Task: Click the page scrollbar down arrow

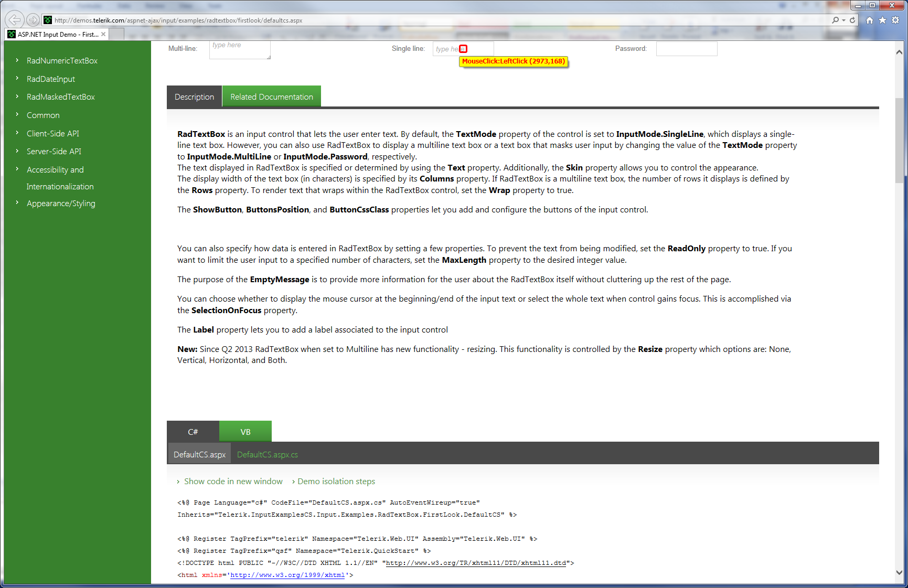Action: tap(899, 573)
